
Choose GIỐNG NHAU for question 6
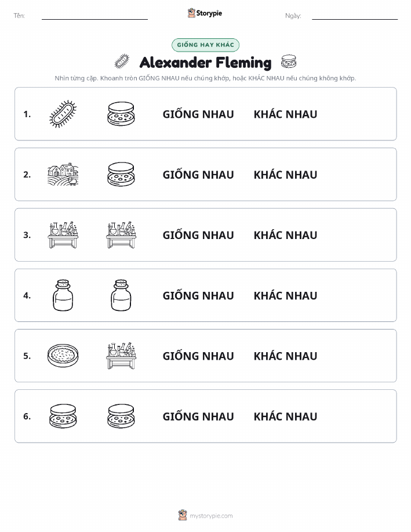pyautogui.click(x=198, y=417)
